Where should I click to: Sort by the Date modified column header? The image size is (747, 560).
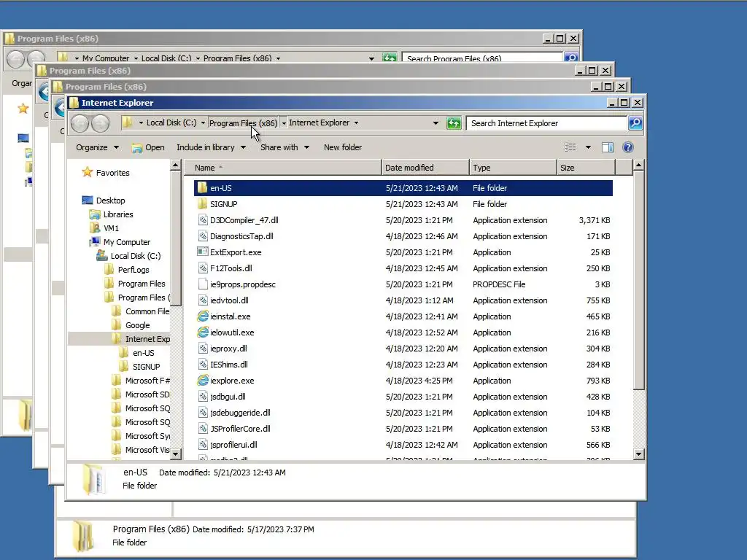click(x=425, y=168)
